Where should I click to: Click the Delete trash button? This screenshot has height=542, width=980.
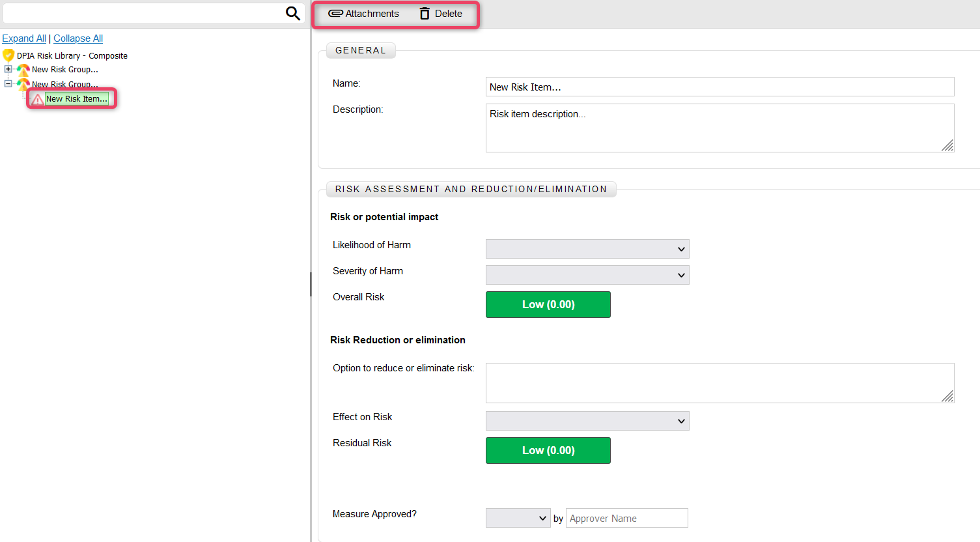pos(441,14)
